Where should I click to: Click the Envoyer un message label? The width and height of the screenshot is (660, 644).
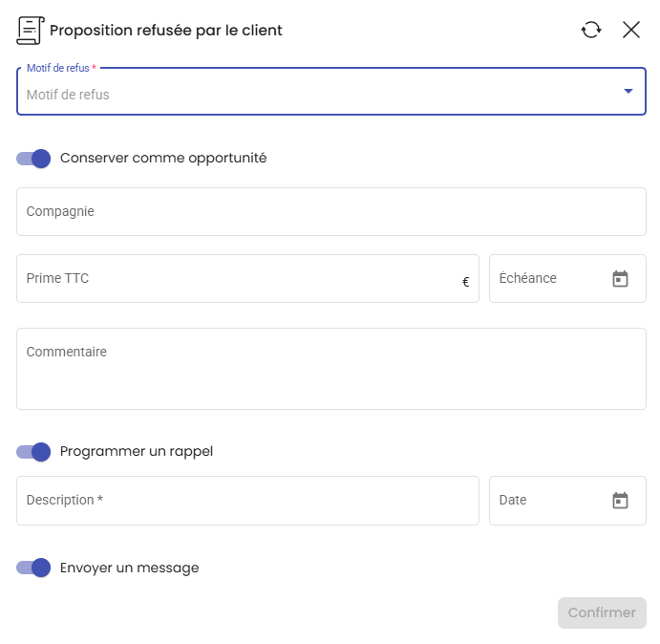(129, 568)
